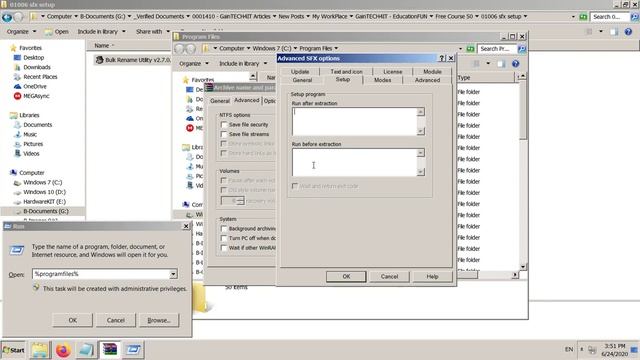640x360 pixels.
Task: Click Computer in Program Files address bar
Action: tap(231, 49)
